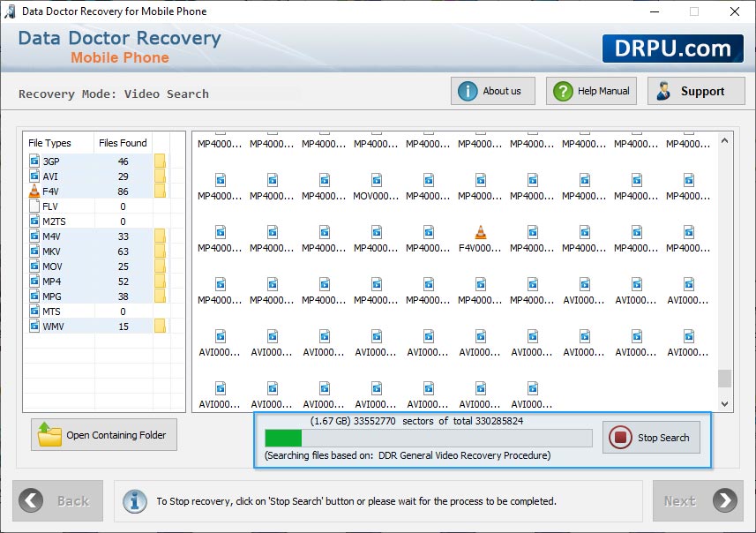Open the 3GP row folder icon
756x533 pixels.
click(160, 161)
